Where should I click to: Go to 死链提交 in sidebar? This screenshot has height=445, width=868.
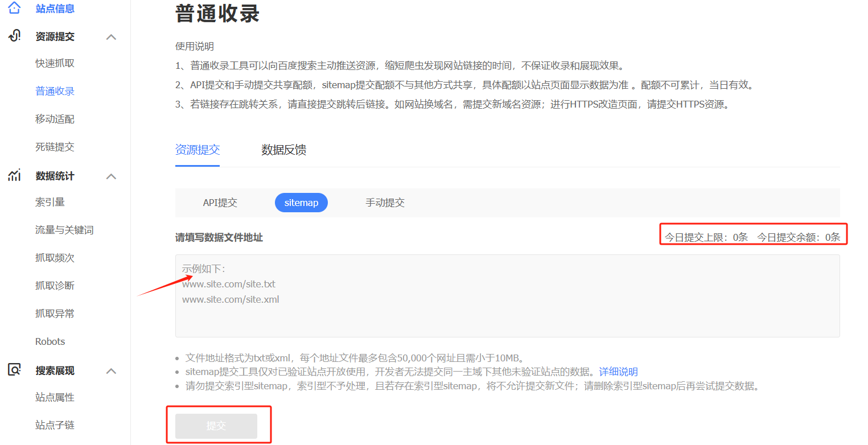click(x=55, y=147)
